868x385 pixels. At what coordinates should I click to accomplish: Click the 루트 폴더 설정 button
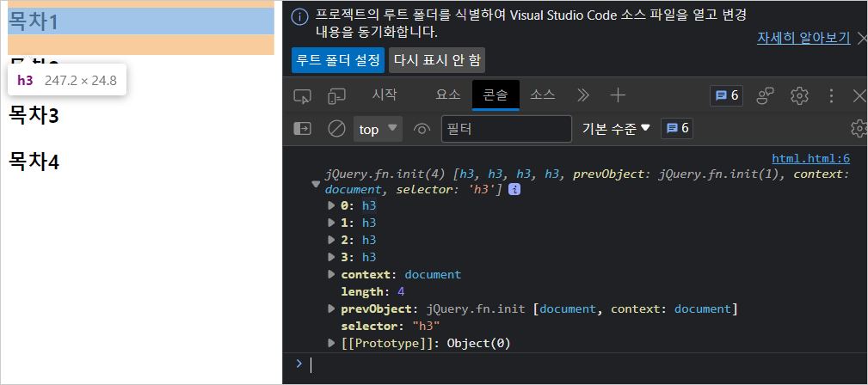pos(338,60)
